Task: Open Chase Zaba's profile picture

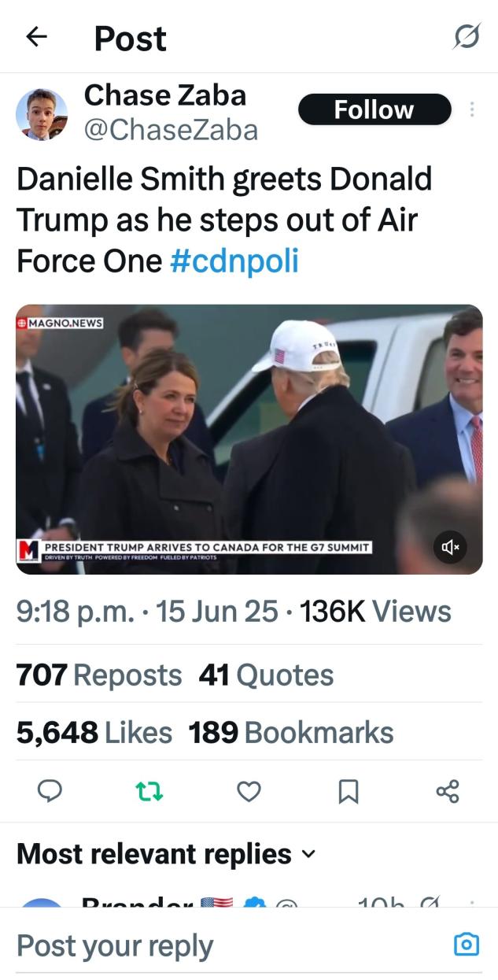Action: click(x=42, y=114)
